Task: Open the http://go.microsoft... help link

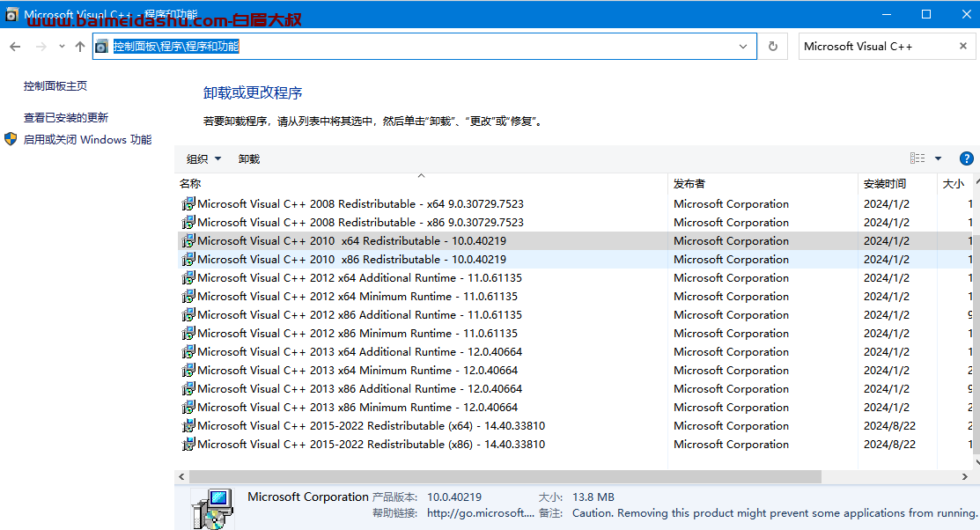Action: pos(481,513)
